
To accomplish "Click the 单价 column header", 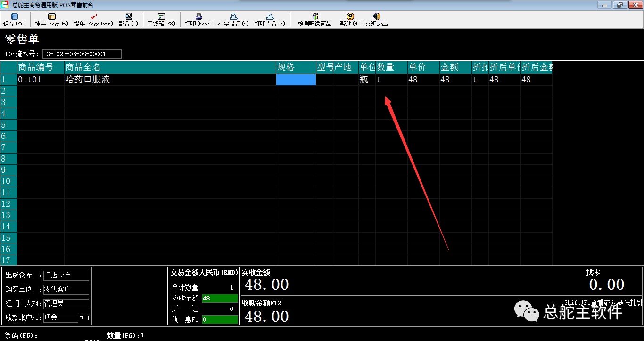I will coord(423,67).
